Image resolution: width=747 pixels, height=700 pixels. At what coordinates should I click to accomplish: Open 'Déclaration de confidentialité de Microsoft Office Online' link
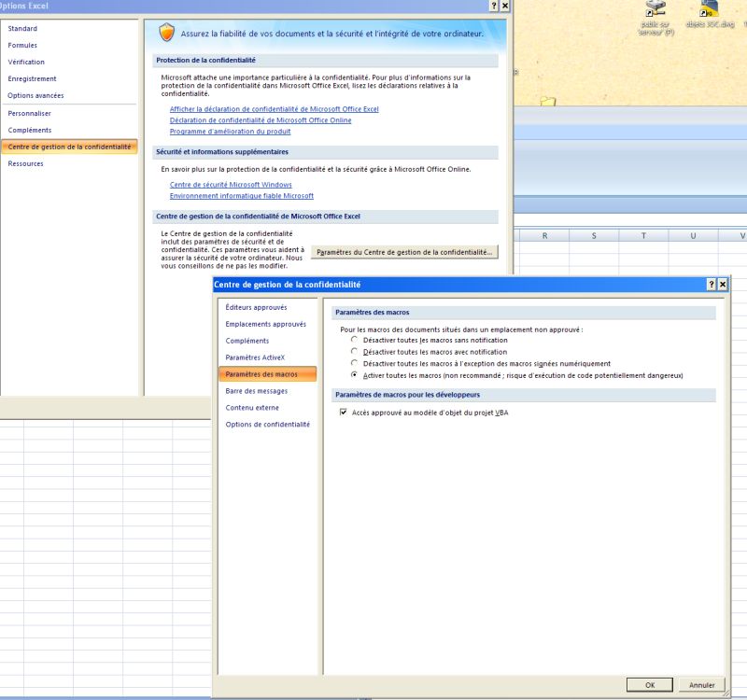coord(261,120)
